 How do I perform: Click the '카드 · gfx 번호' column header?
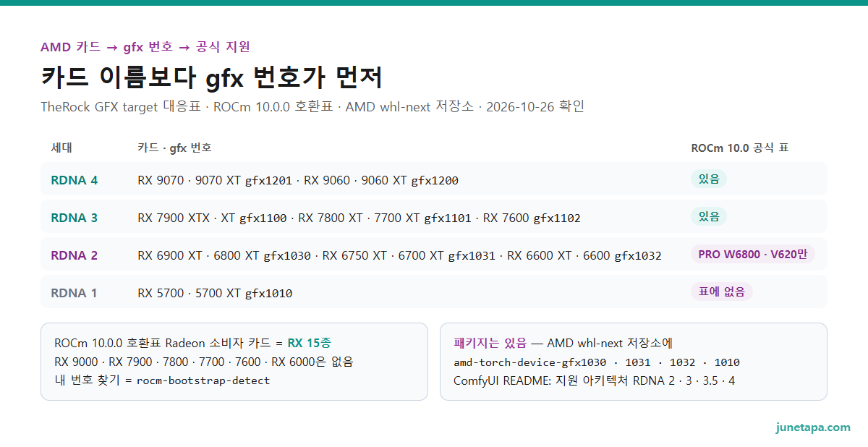coord(174,148)
